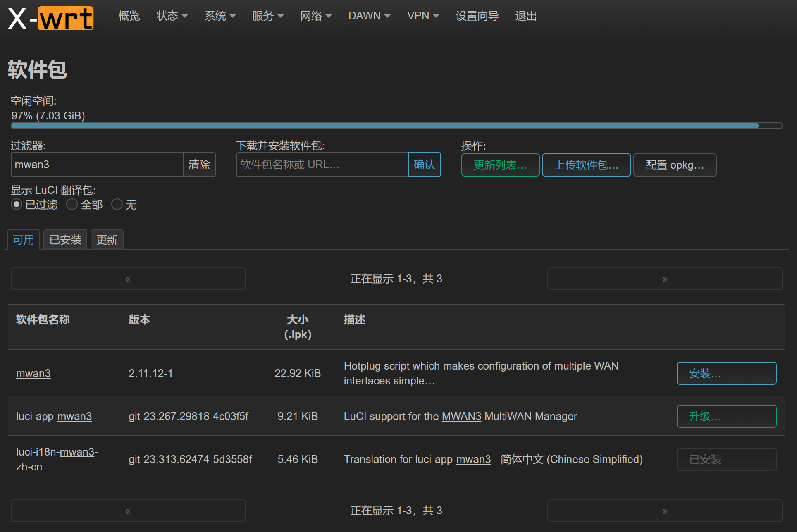Click the X-wrt logo

(x=50, y=18)
